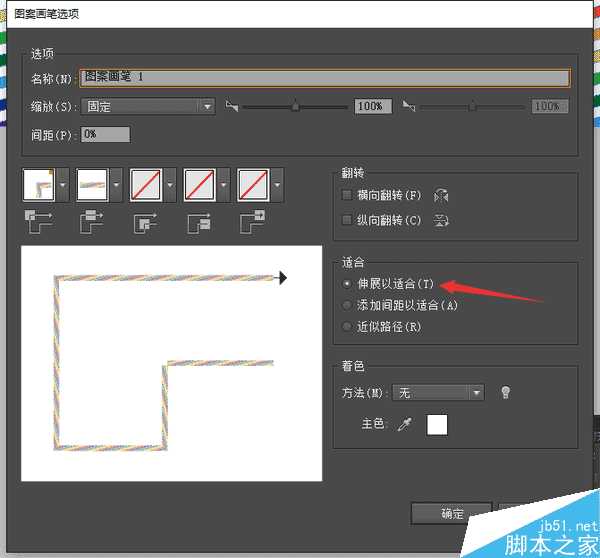The width and height of the screenshot is (600, 558).
Task: Enable the 横向翻转 checkbox
Action: pyautogui.click(x=347, y=195)
